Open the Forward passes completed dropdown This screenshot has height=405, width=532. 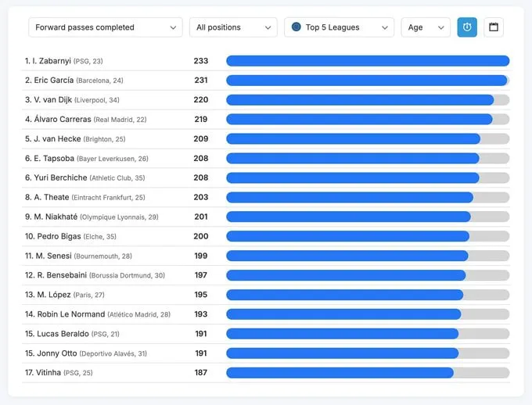click(x=106, y=27)
